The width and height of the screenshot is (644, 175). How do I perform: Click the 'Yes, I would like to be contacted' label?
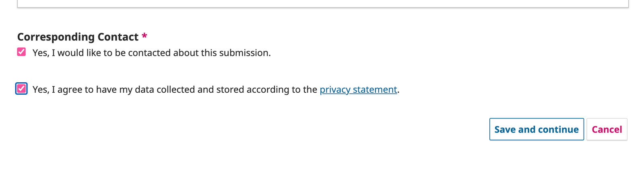coord(151,53)
